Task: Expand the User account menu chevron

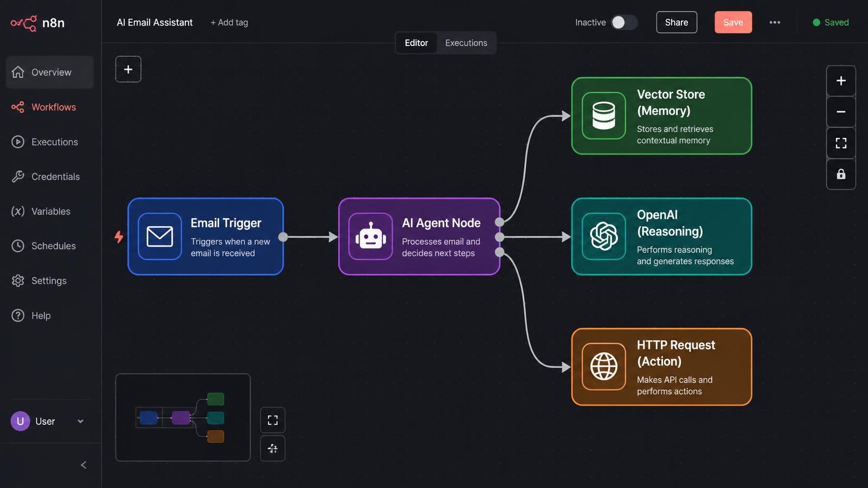Action: [x=80, y=421]
